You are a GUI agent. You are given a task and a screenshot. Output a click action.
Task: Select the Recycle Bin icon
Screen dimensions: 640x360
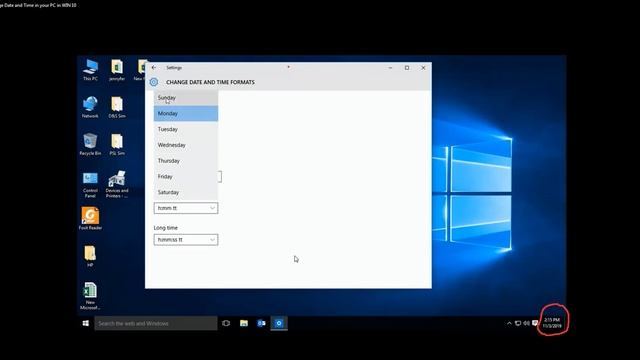coord(90,144)
